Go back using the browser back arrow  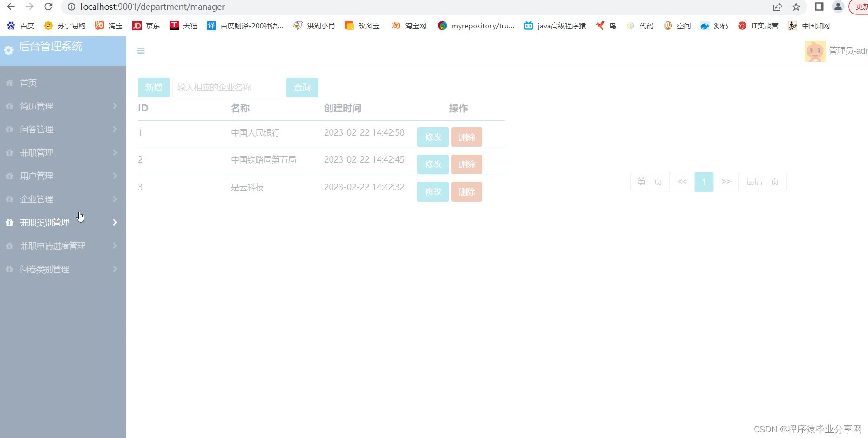coord(11,7)
